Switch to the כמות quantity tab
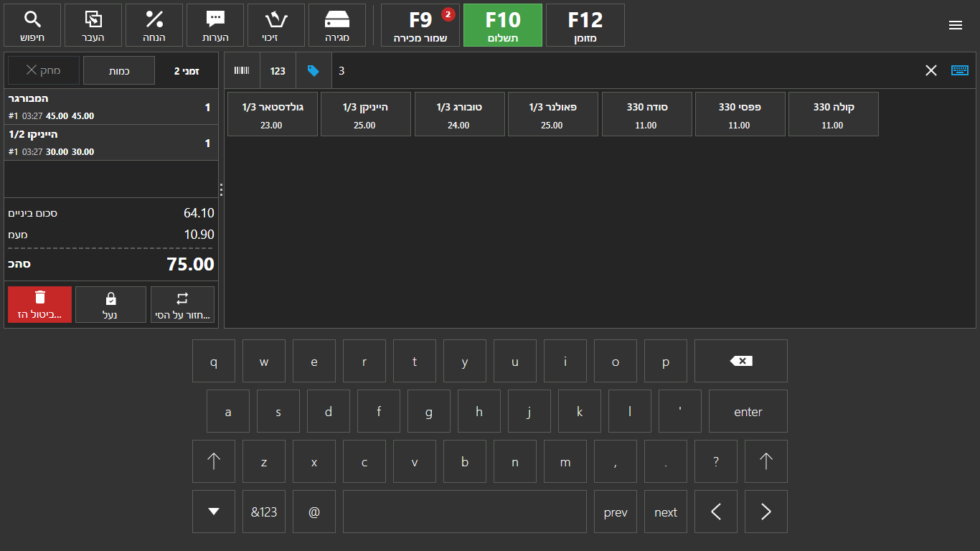This screenshot has height=551, width=980. point(119,70)
